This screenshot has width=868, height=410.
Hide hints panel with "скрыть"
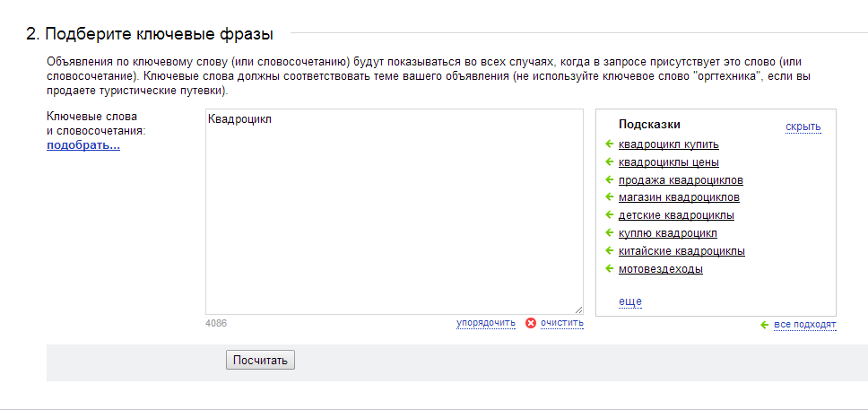point(803,126)
